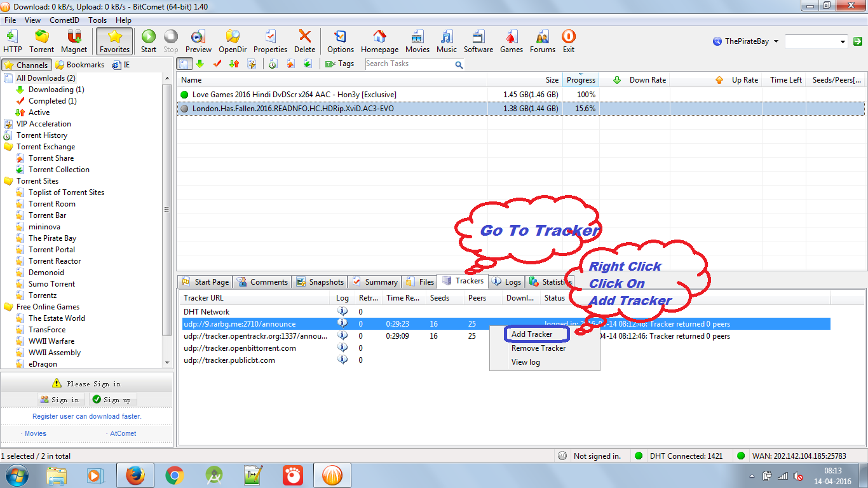Select the Love Games 2016 Hindi torrent row
868x488 pixels.
(520, 95)
